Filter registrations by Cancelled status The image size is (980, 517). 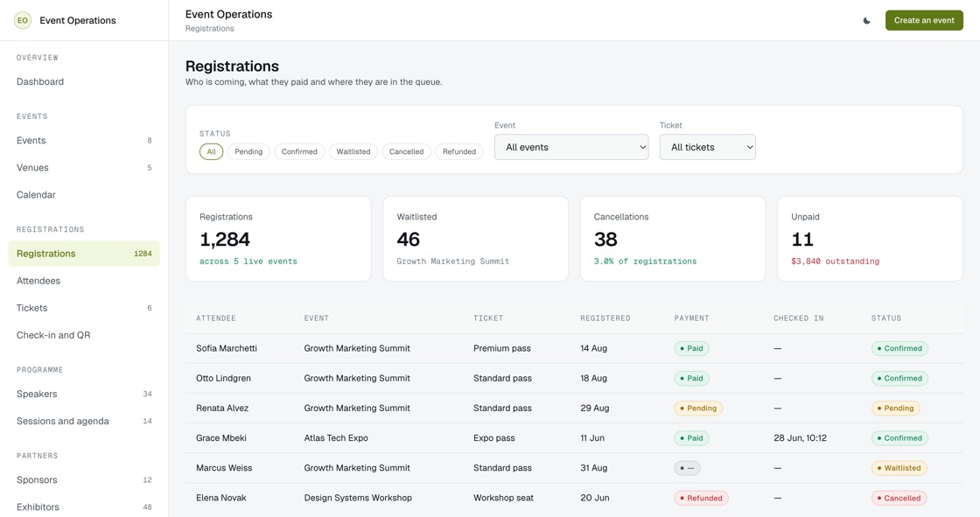pyautogui.click(x=406, y=152)
